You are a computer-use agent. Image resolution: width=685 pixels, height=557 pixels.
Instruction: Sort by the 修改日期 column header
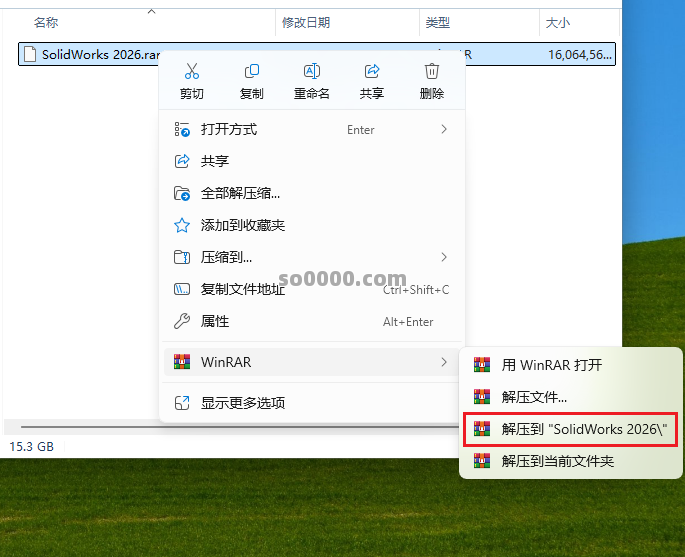[348, 22]
